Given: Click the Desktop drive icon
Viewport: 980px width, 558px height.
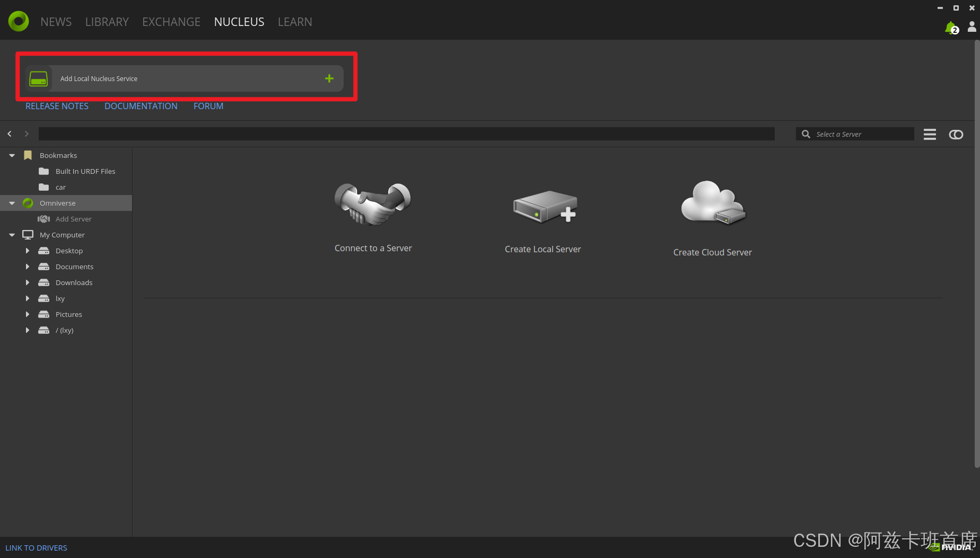Looking at the screenshot, I should click(44, 251).
